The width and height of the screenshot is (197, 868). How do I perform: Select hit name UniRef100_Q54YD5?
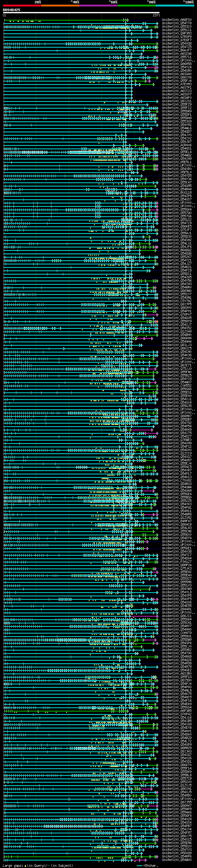tap(176, 176)
